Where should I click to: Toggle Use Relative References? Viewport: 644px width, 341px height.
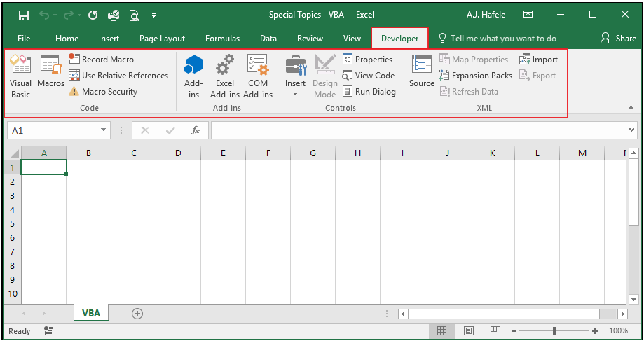tap(118, 76)
